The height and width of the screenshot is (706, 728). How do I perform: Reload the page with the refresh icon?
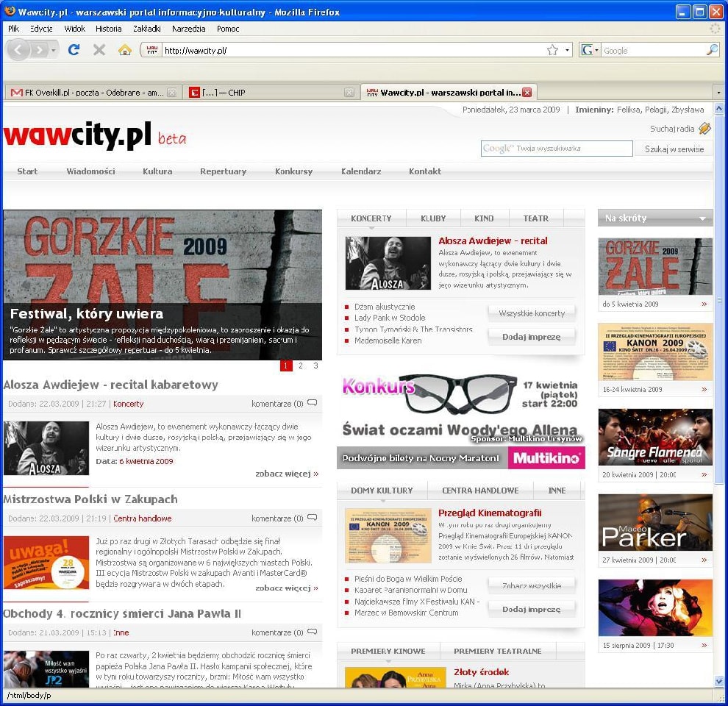(74, 49)
